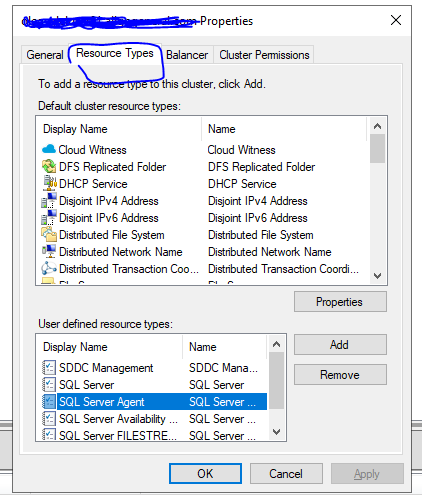The height and width of the screenshot is (495, 422).
Task: Sort user defined types by Display Name
Action: pos(109,347)
